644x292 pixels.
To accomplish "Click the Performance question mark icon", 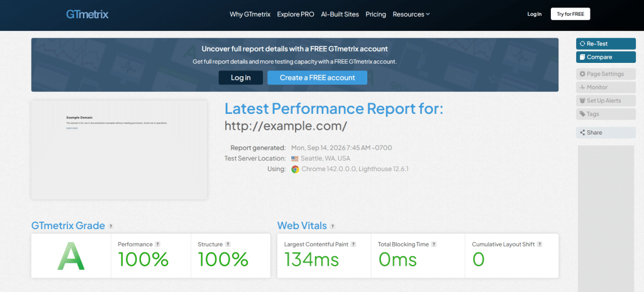I will click(158, 244).
